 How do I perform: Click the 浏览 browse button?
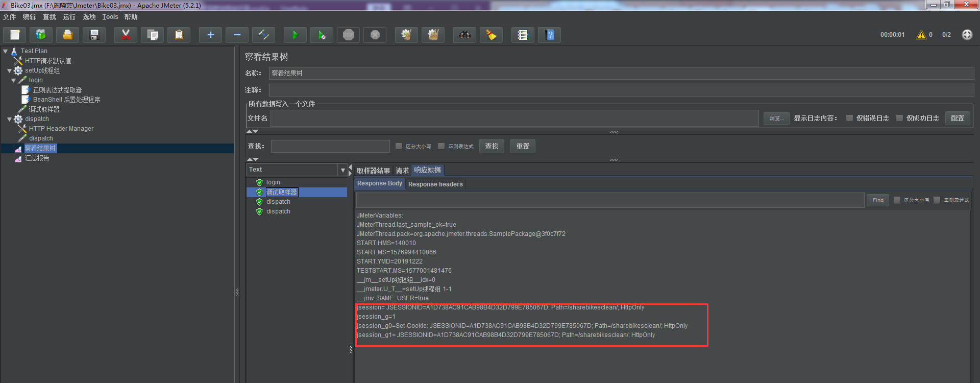click(x=777, y=118)
